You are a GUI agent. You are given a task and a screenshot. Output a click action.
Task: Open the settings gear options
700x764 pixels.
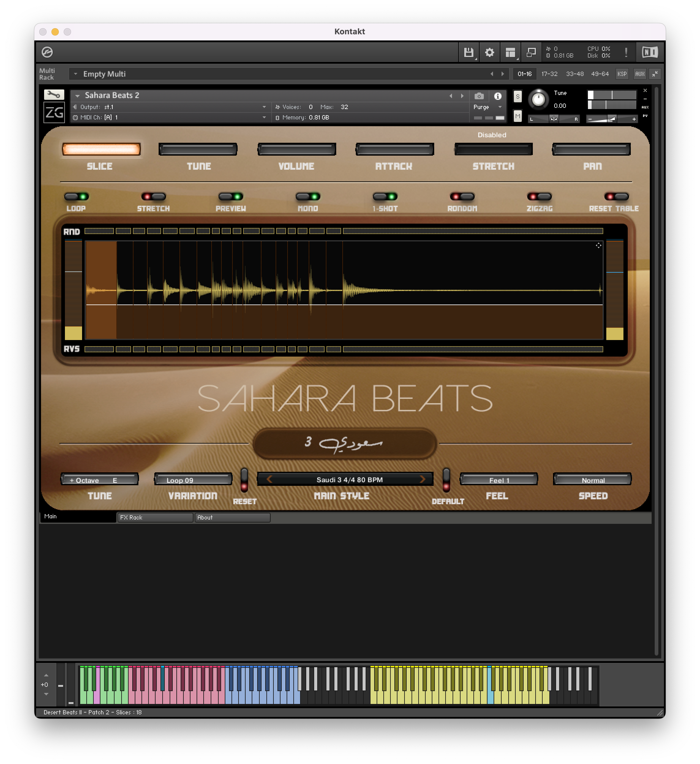point(489,52)
